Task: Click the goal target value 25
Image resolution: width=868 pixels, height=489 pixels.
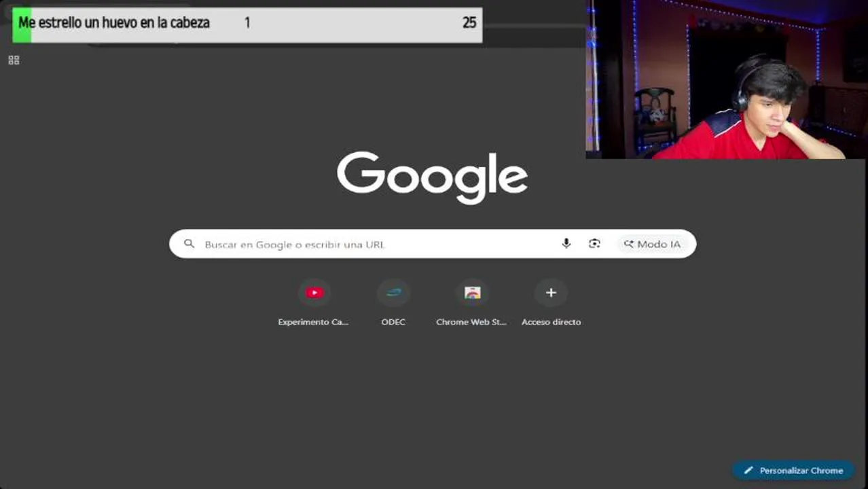Action: click(469, 22)
